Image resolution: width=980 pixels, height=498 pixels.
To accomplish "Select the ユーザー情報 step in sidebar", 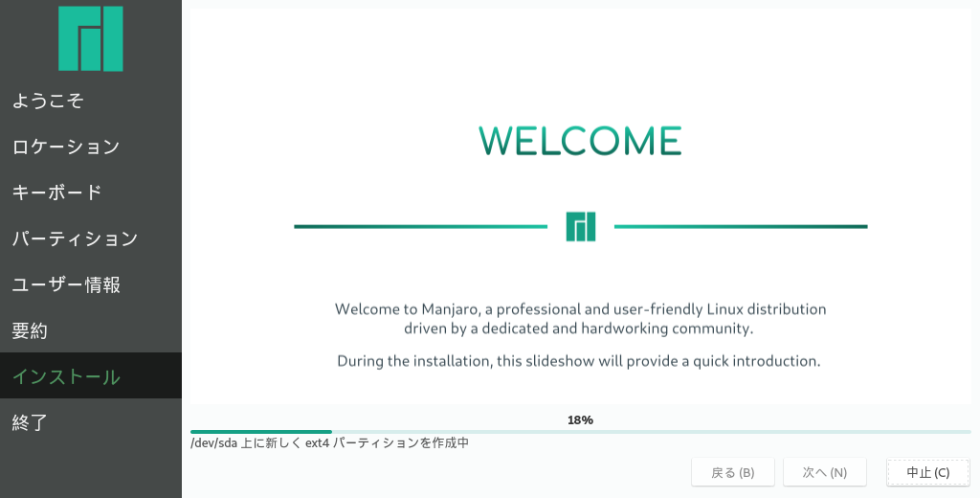I will (91, 284).
